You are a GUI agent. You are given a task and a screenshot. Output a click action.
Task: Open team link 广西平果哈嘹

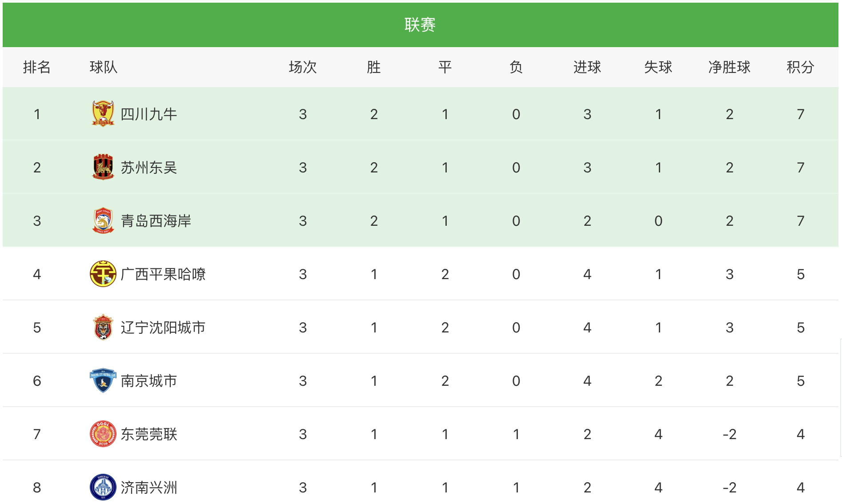click(163, 274)
